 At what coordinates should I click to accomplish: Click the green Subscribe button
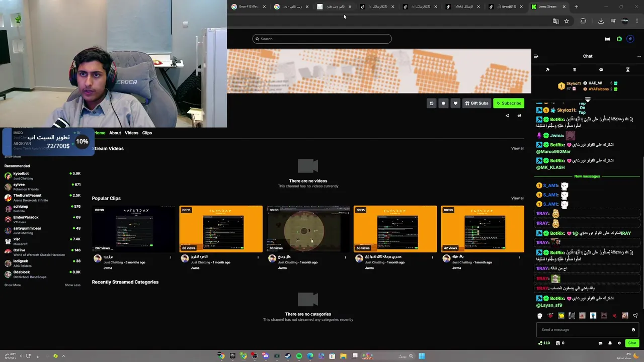(509, 103)
